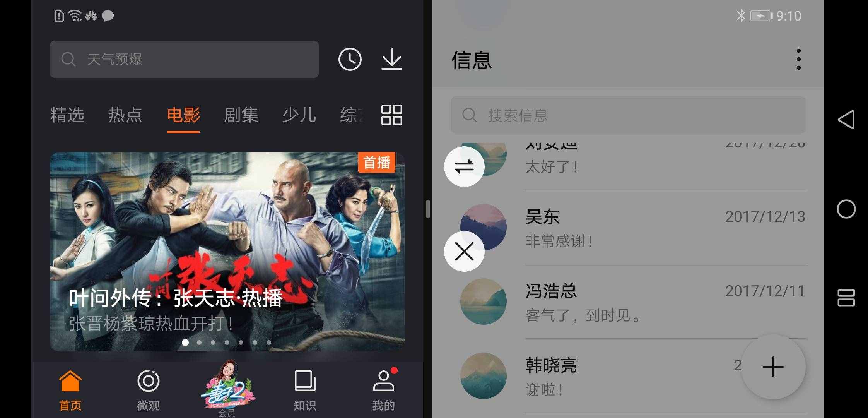The height and width of the screenshot is (418, 868).
Task: Tap the close/delete icon on 吴东 message
Action: [465, 251]
